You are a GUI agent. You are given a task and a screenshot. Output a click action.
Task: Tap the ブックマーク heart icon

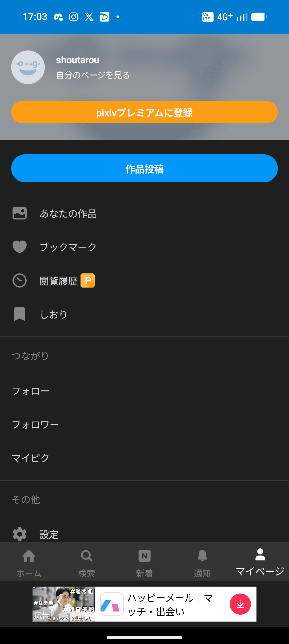click(20, 247)
